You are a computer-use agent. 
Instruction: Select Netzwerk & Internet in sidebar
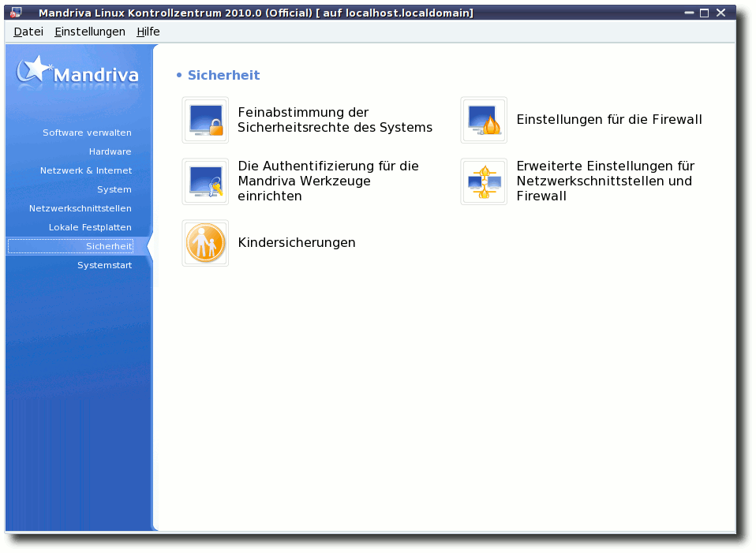[x=86, y=170]
